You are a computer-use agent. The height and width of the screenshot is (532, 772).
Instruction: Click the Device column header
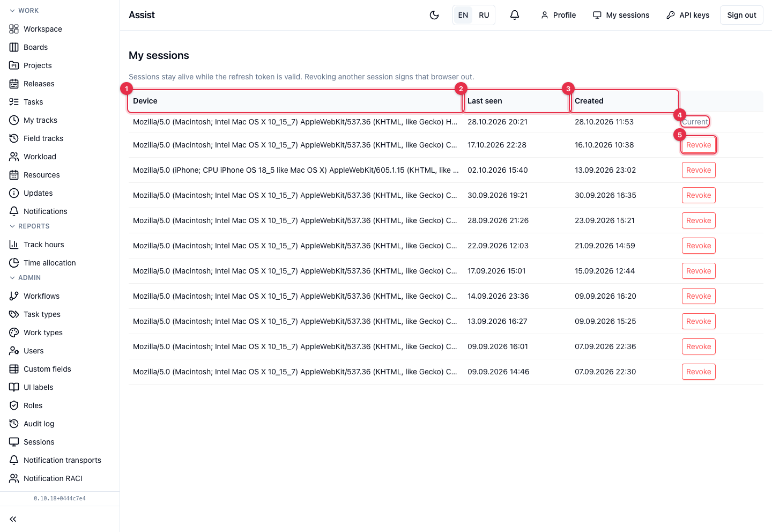(x=295, y=101)
